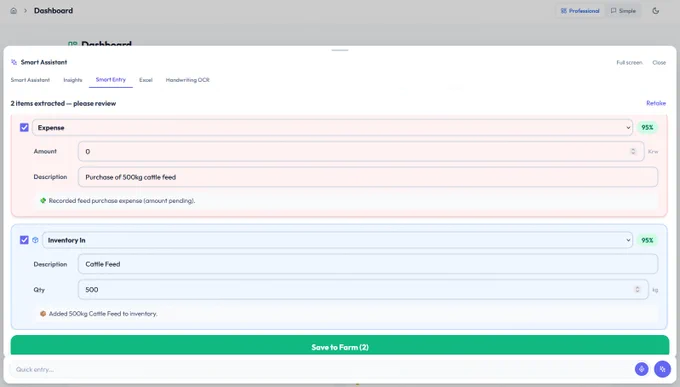Adjust the Amount field spinner arrows
Screen dimensions: 680x387
click(x=633, y=151)
